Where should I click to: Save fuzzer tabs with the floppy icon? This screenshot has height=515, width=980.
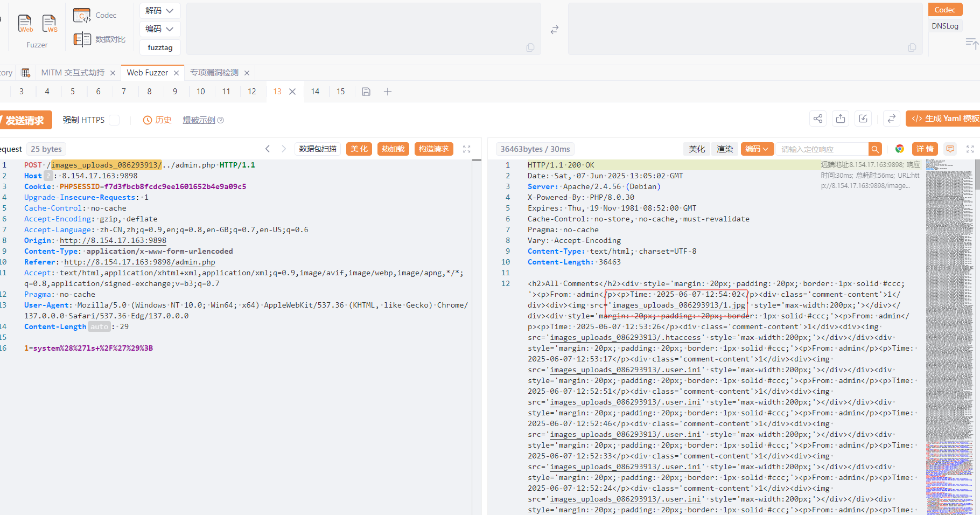pos(366,92)
